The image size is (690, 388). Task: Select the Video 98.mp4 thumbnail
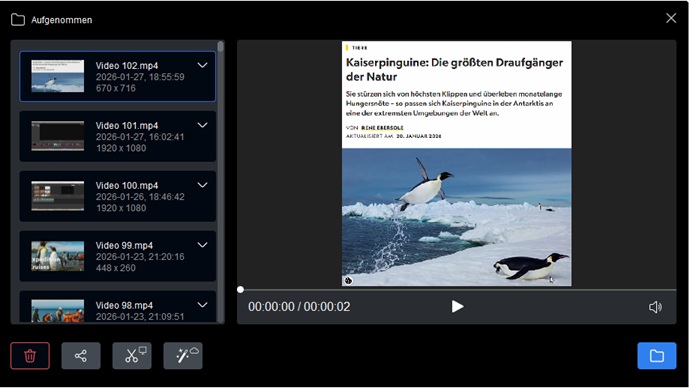tap(58, 311)
